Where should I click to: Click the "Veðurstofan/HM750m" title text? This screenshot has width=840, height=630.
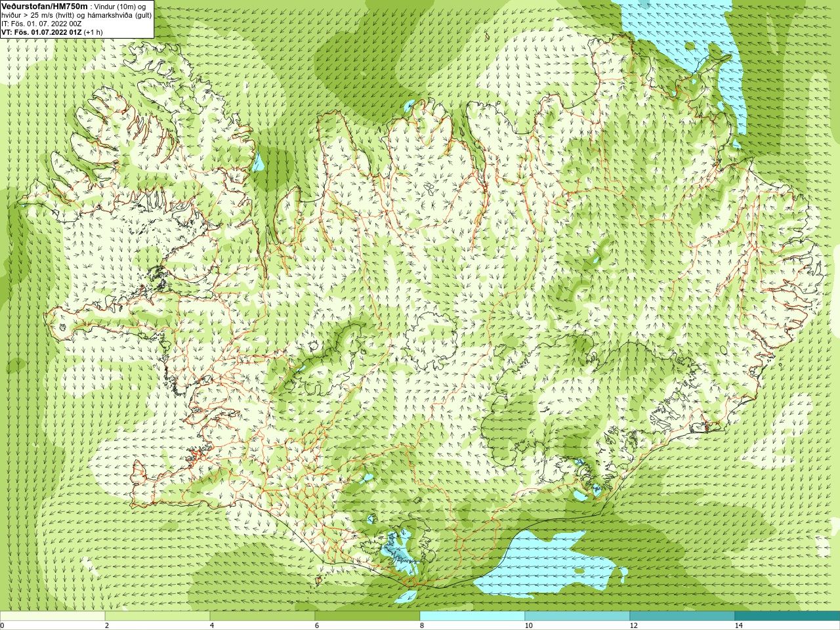pyautogui.click(x=45, y=6)
